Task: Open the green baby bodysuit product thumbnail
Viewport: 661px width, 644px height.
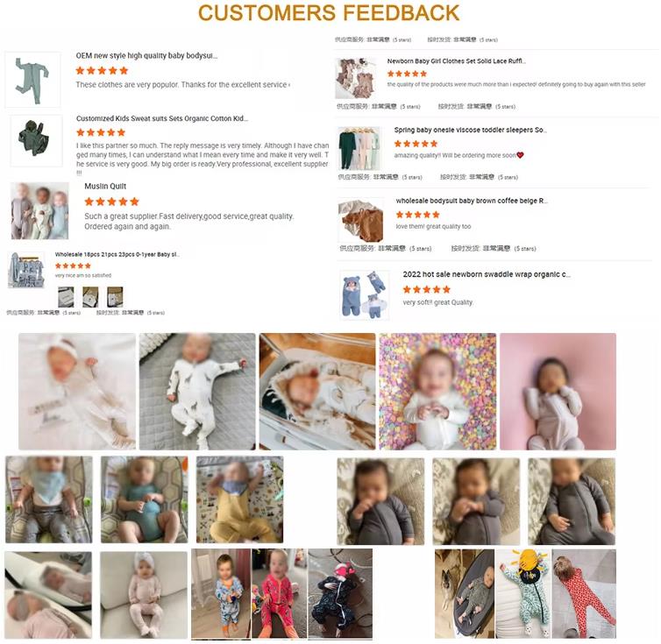Action: click(x=32, y=80)
